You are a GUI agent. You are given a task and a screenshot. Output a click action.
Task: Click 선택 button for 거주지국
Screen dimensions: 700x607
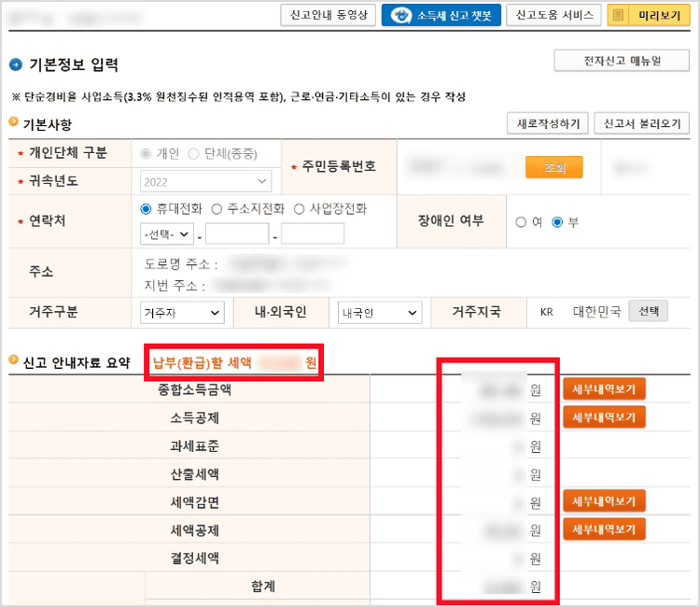(649, 311)
